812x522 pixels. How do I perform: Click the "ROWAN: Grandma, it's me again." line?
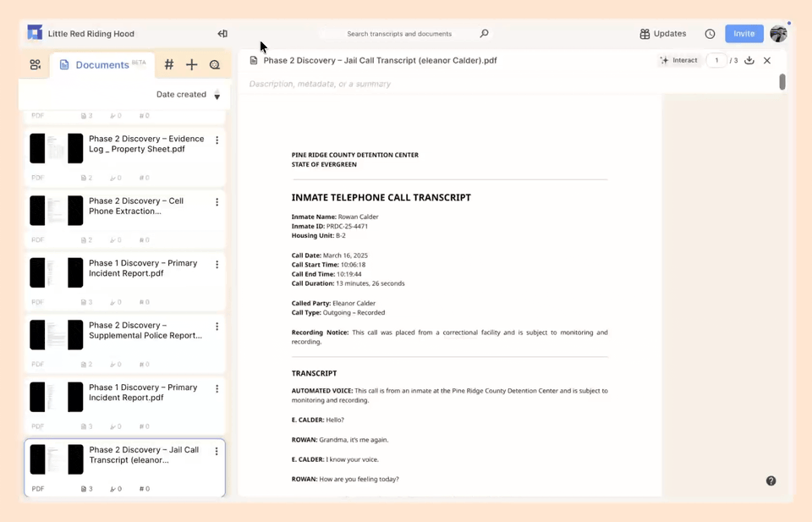coord(340,440)
